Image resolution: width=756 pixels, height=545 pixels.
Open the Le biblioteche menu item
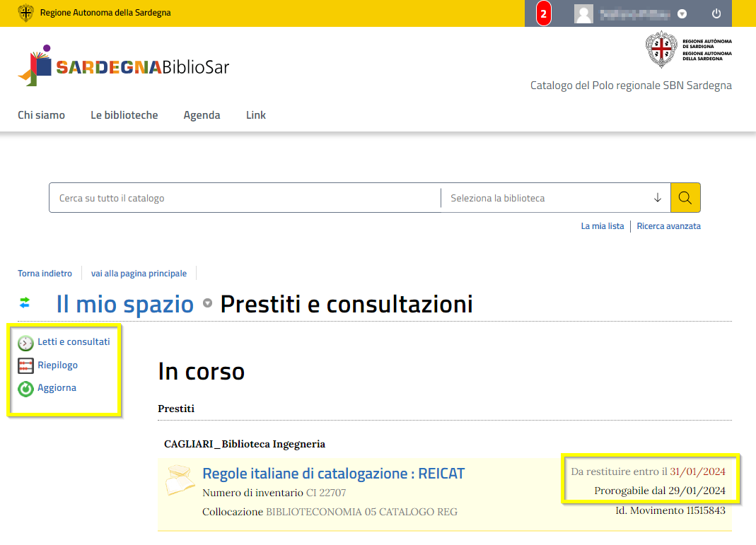124,115
